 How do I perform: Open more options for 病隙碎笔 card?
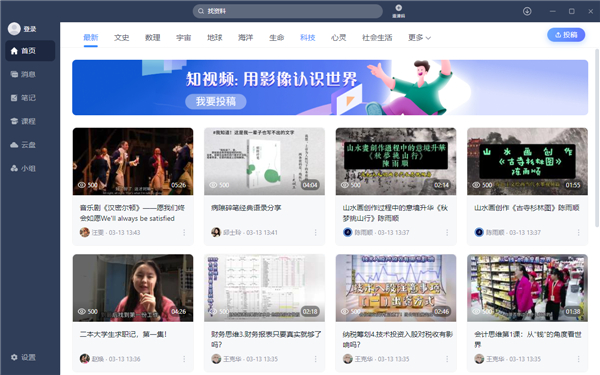[x=315, y=232]
